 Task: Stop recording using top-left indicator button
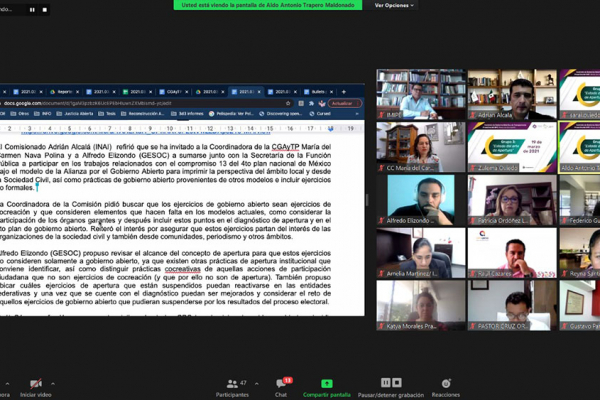[x=45, y=10]
